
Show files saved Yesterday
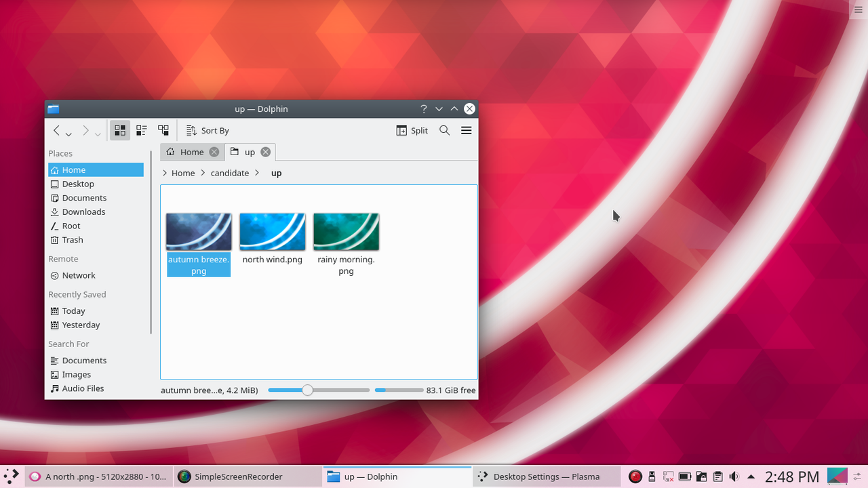[x=96, y=325]
